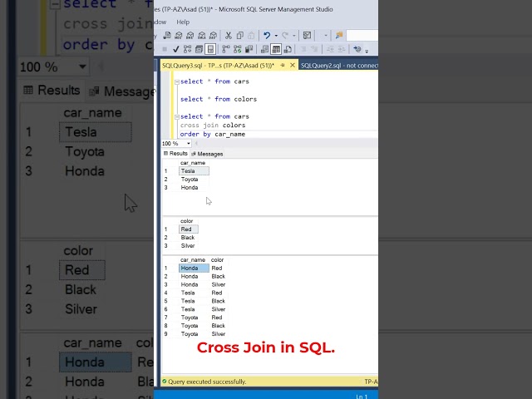Select the Results tab in SSMS

175,153
